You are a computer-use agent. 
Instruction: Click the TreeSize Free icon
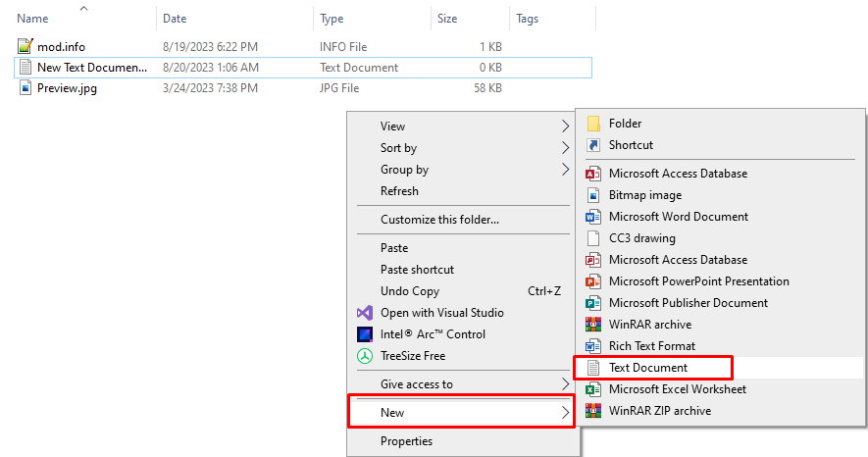click(365, 356)
